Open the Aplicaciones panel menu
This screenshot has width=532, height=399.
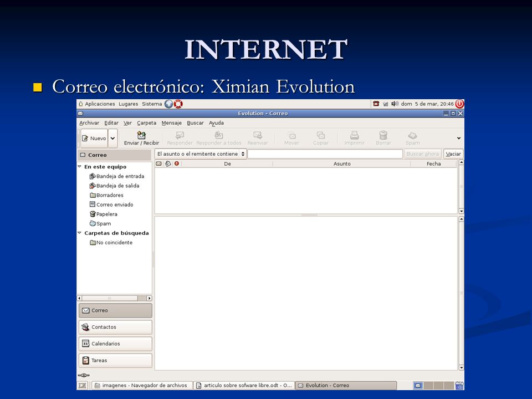96,104
